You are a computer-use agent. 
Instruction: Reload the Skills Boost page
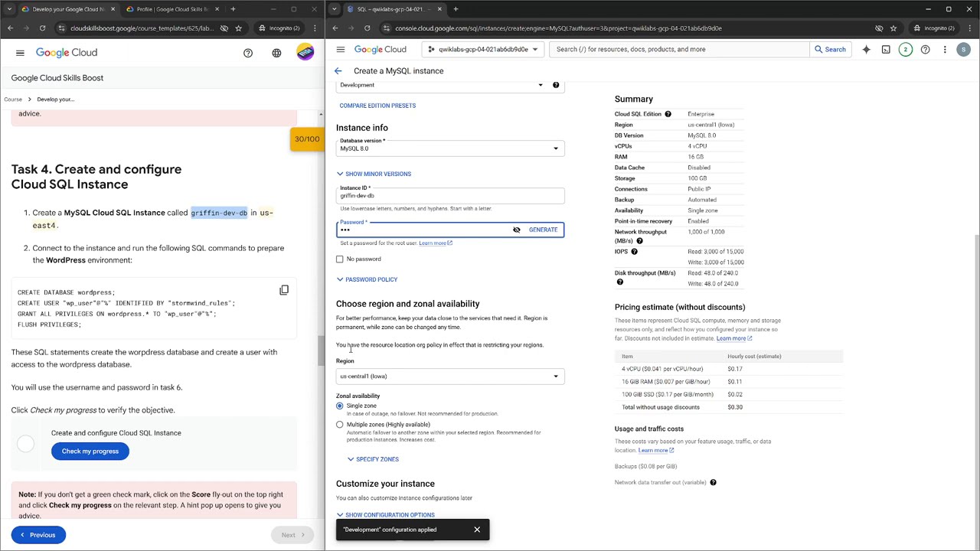42,28
